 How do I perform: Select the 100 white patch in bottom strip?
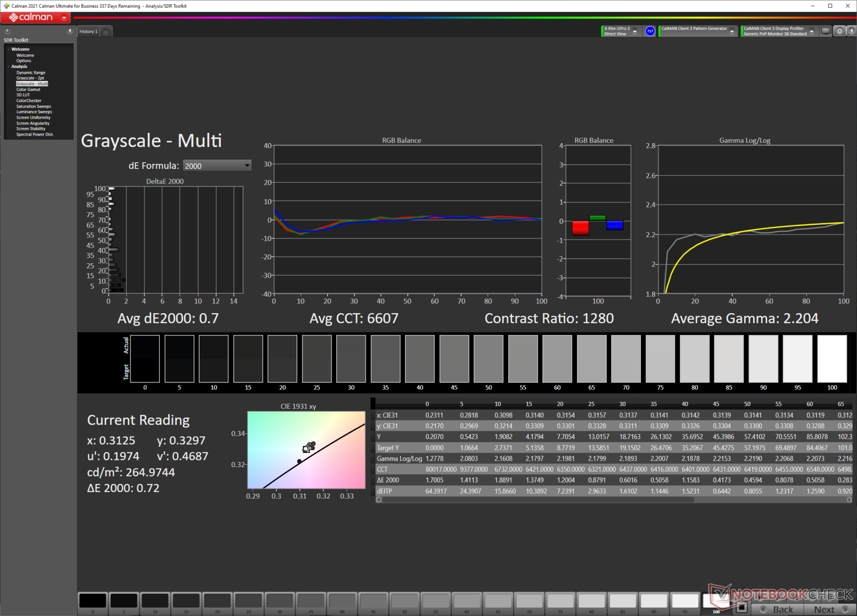(x=716, y=601)
